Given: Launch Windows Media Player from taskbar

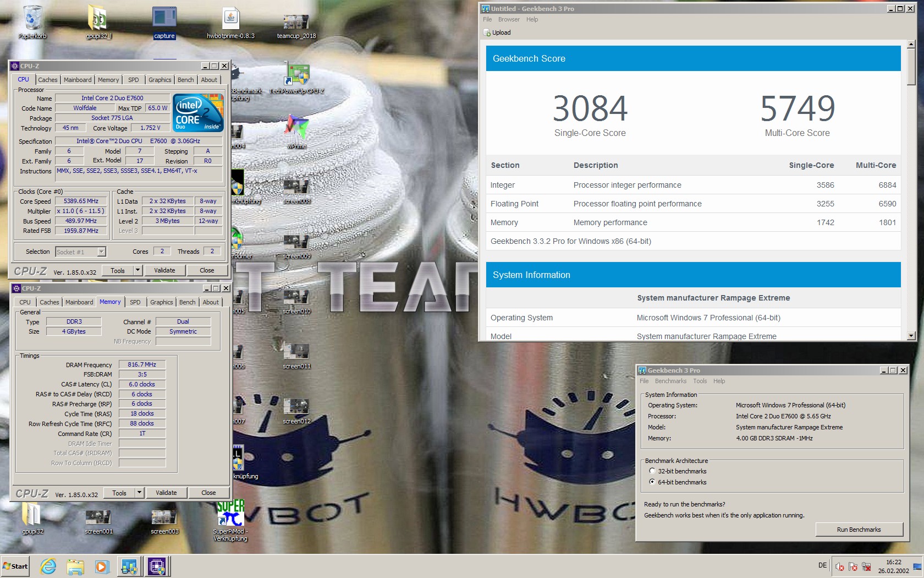Looking at the screenshot, I should pyautogui.click(x=102, y=566).
